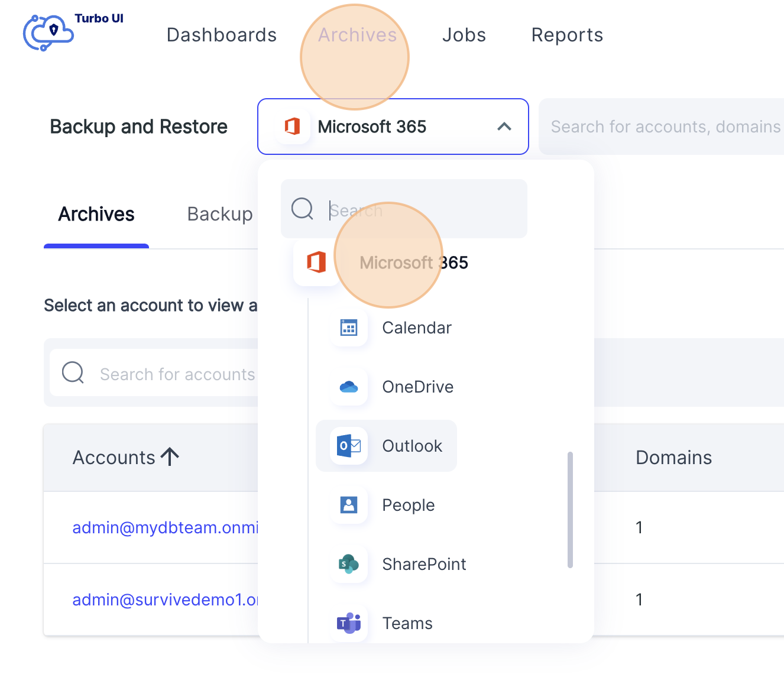Select the Teams service icon
The image size is (784, 674).
click(348, 623)
